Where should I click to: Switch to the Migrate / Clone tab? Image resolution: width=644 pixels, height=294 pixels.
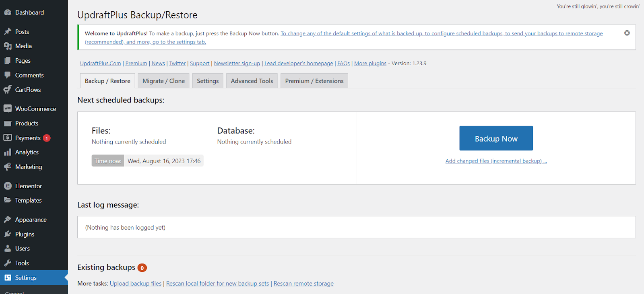tap(163, 81)
